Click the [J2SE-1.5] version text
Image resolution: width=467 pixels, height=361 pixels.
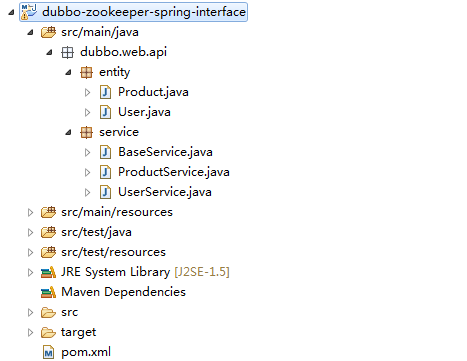tap(202, 272)
